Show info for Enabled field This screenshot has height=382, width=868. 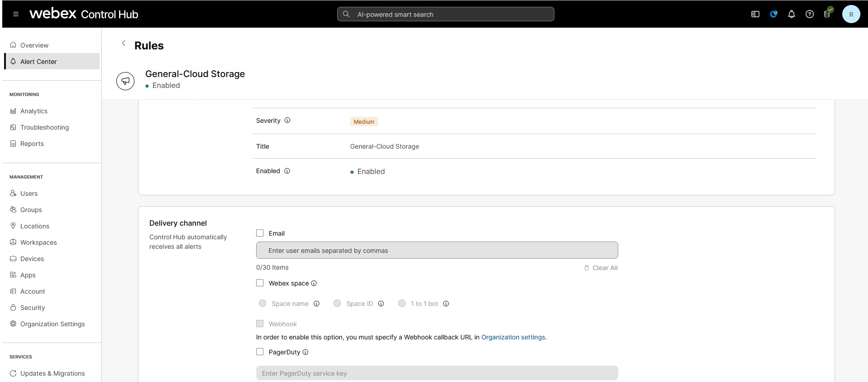click(x=287, y=171)
